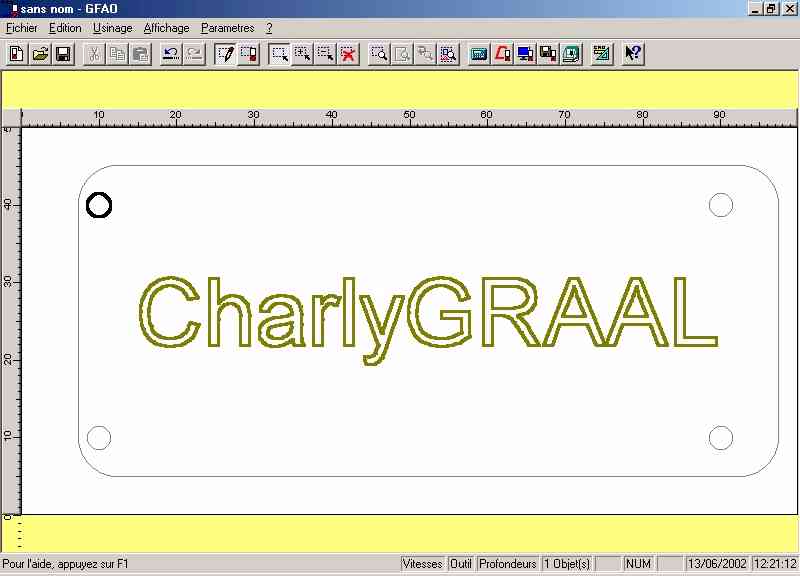The image size is (800, 576).
Task: Open the Usinage menu
Action: pos(113,28)
